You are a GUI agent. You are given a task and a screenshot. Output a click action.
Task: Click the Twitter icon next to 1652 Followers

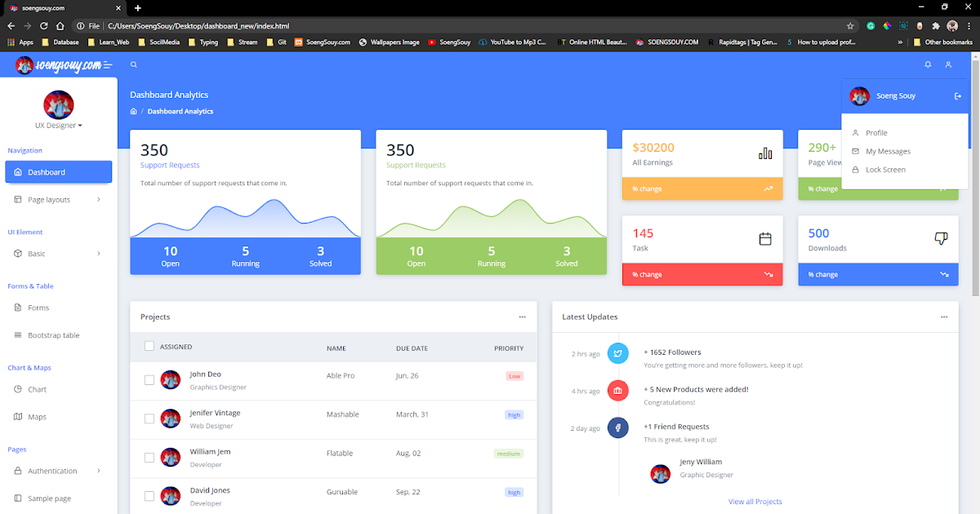click(x=618, y=353)
